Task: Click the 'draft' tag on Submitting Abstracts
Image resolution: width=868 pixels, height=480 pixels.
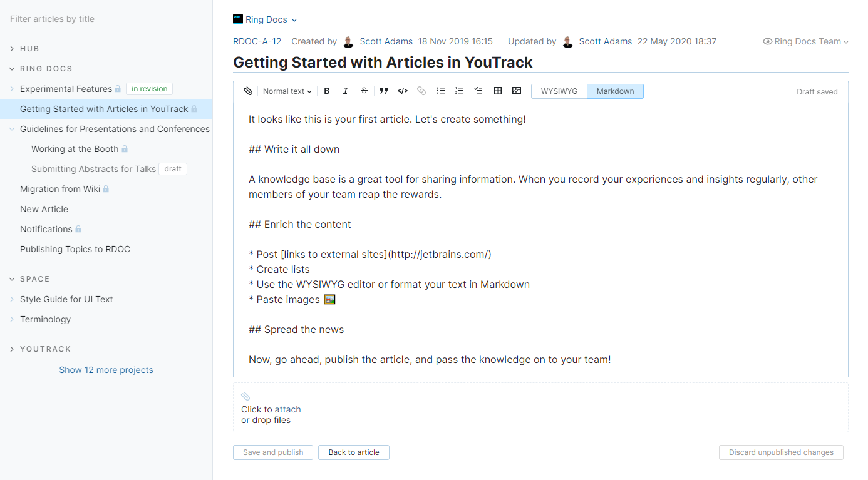Action: click(x=173, y=169)
